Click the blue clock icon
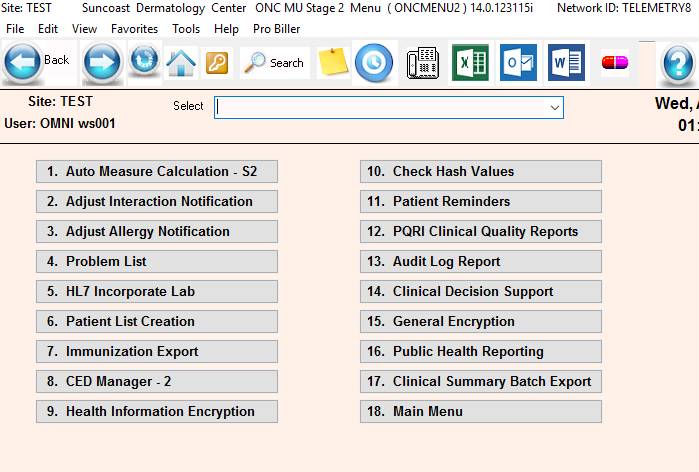Viewport: 699px width, 472px height. [374, 62]
